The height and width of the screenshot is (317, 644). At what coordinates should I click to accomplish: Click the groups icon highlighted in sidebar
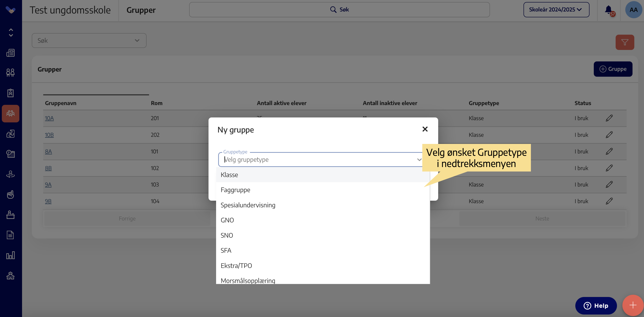coord(11,113)
